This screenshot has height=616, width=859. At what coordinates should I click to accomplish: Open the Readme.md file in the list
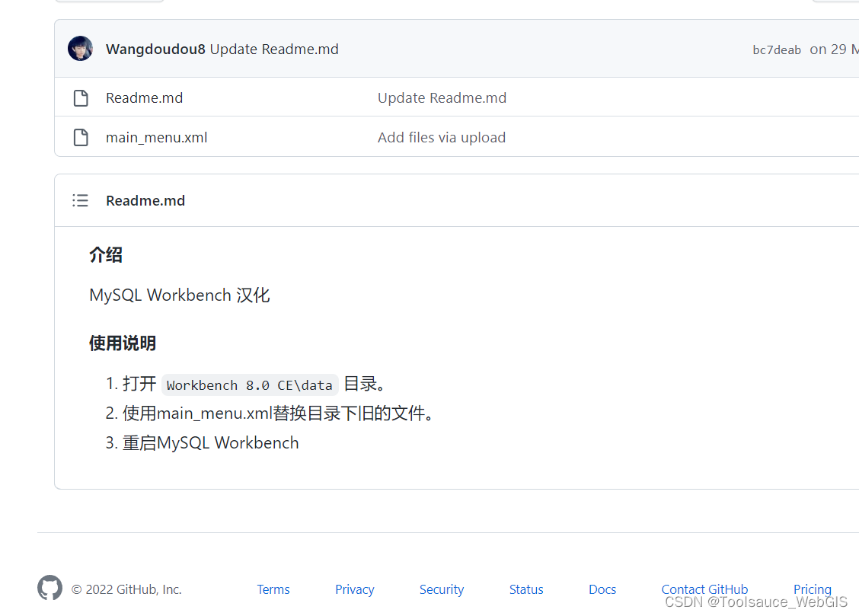click(144, 98)
